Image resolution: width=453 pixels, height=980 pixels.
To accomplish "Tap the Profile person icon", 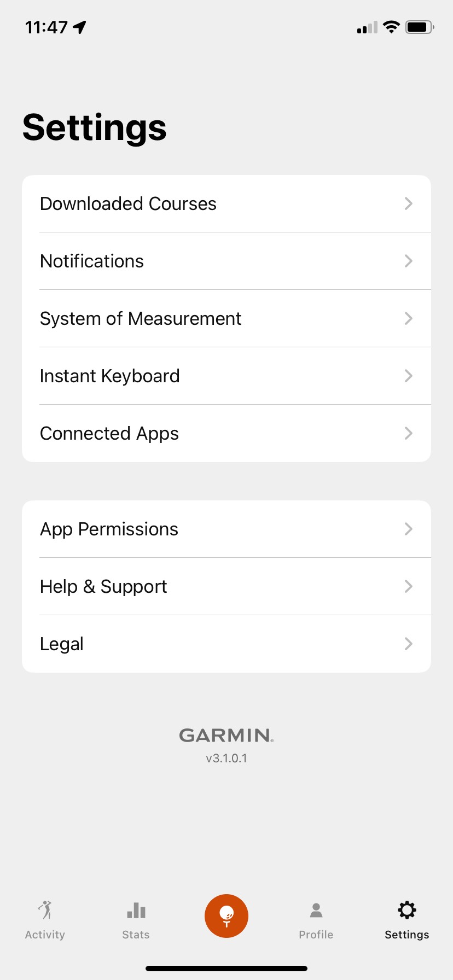I will 316,911.
